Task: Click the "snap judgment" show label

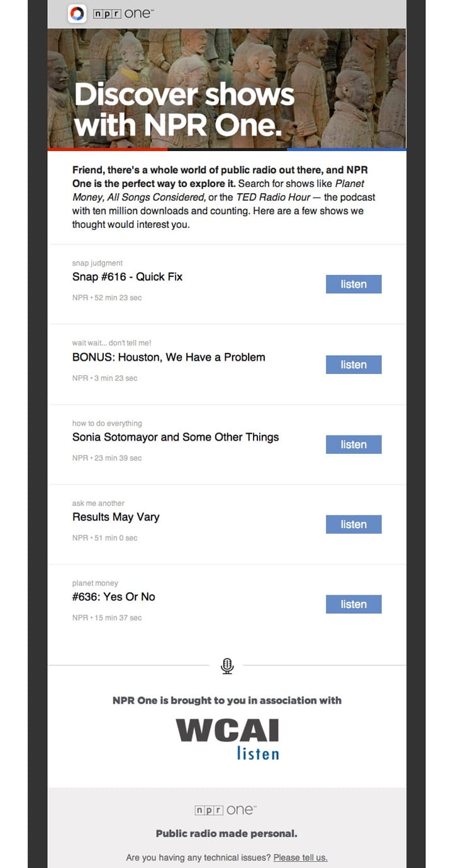Action: pos(98,263)
